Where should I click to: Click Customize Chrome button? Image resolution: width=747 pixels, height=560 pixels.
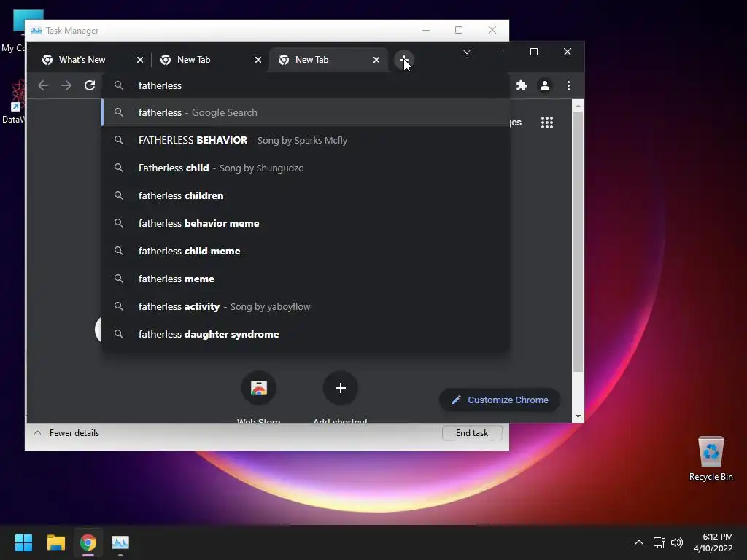499,400
